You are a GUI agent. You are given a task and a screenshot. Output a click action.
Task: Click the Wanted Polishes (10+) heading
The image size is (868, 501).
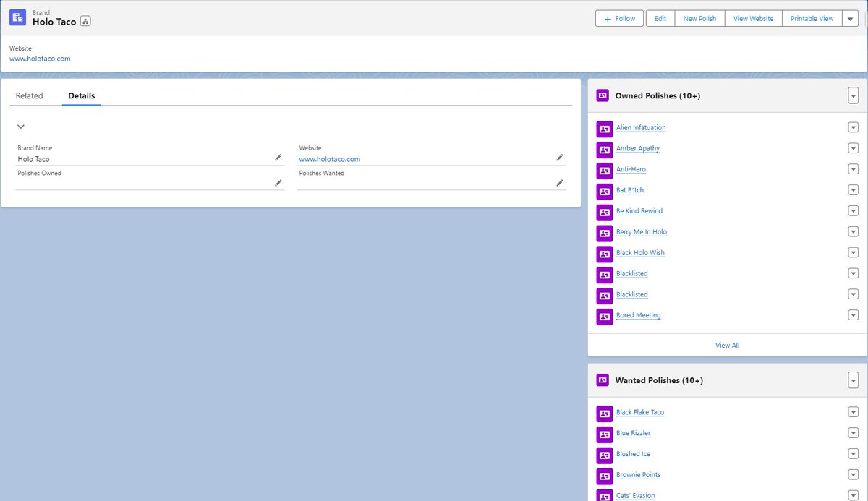(659, 380)
